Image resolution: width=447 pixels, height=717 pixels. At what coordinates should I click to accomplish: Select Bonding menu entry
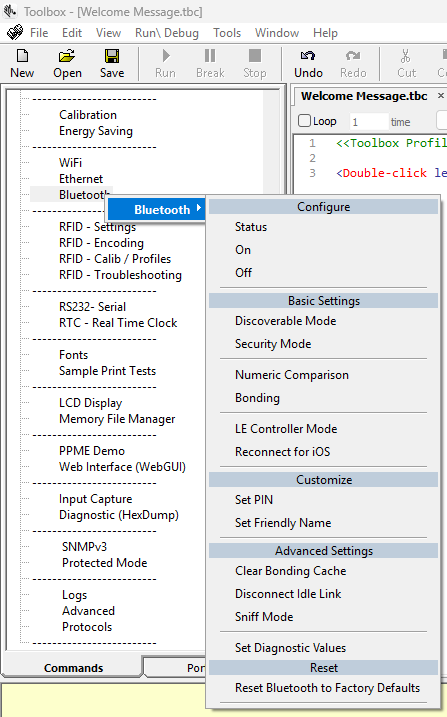257,398
